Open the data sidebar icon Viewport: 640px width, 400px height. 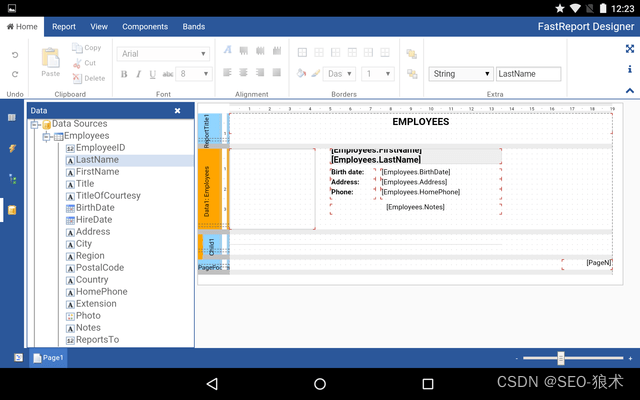pyautogui.click(x=12, y=210)
